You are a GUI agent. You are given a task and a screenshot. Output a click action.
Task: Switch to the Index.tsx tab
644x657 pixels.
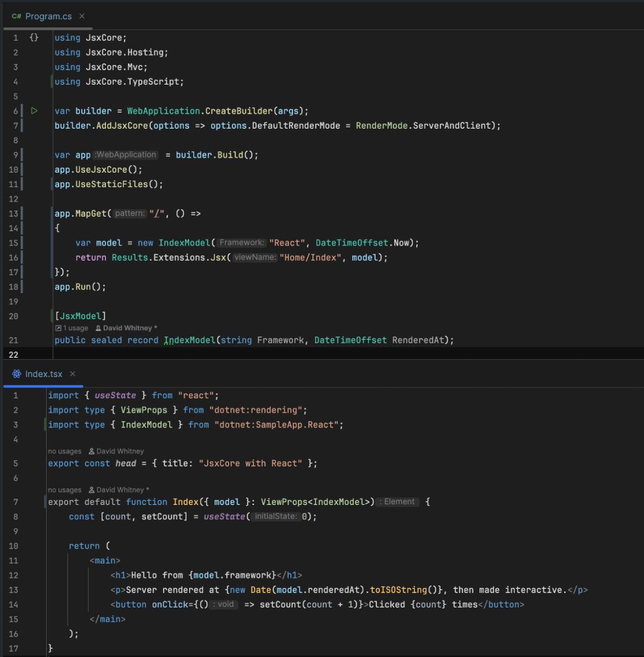(43, 374)
